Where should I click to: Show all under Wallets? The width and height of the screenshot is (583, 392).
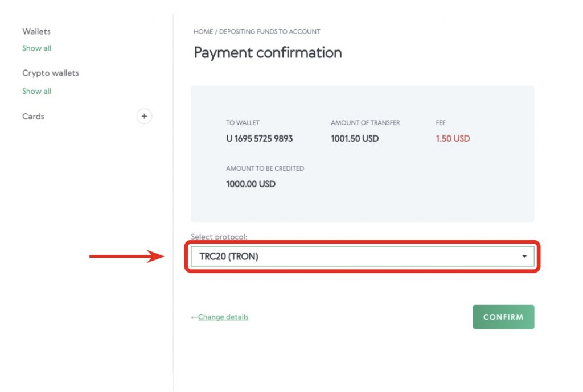[x=37, y=48]
